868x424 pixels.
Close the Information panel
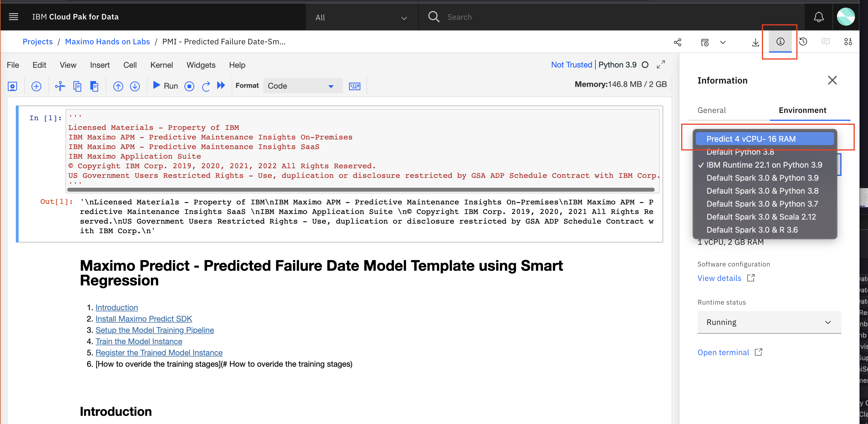pyautogui.click(x=832, y=80)
